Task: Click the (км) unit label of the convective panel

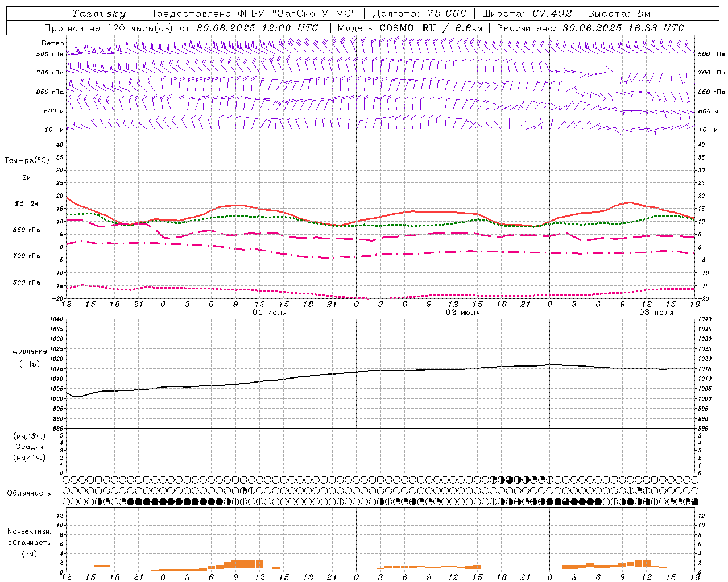Action: click(x=30, y=554)
